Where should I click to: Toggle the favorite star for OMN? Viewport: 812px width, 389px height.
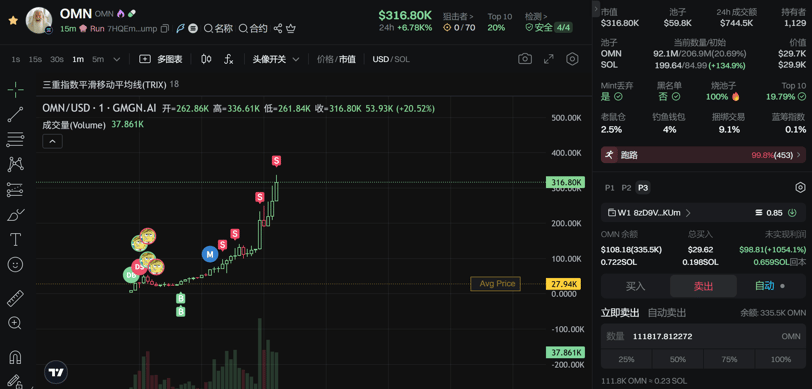pyautogui.click(x=13, y=21)
